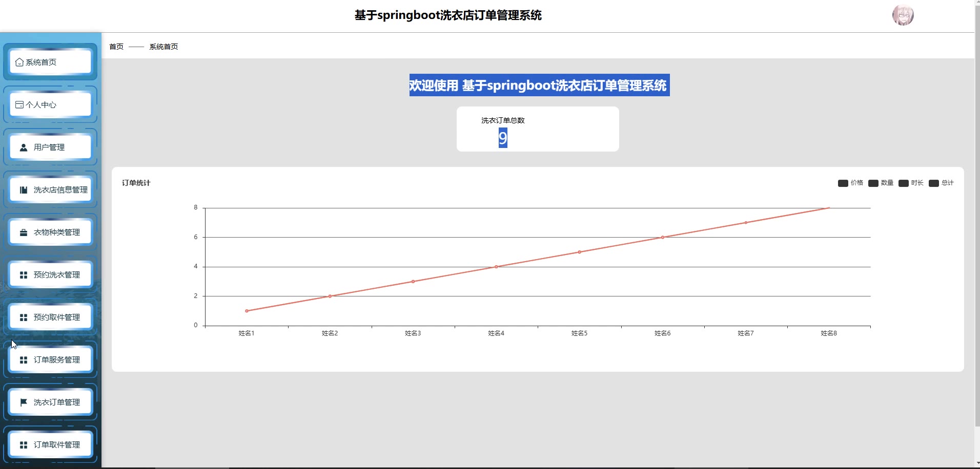Screen dimensions: 980x469
Task: Click the 姓名5 data point on chart
Action: [580, 252]
